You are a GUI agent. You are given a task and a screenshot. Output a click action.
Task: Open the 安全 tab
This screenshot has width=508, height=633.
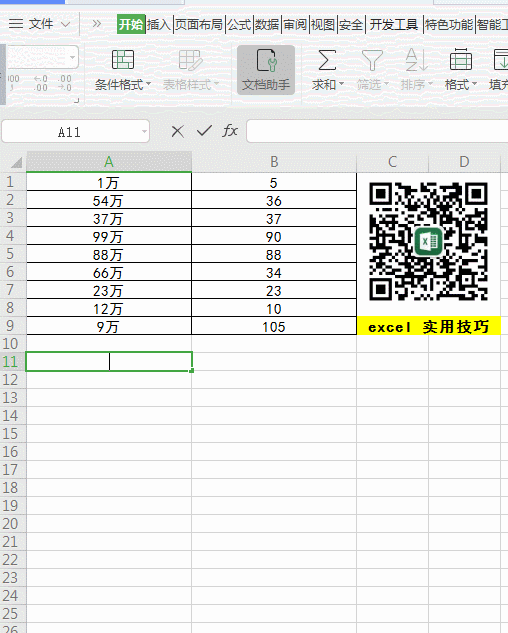351,25
